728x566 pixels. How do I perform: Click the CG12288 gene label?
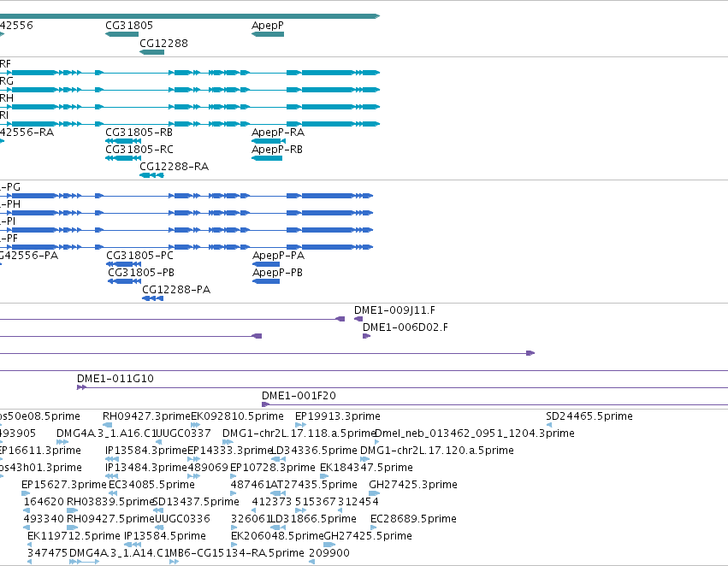coord(164,43)
